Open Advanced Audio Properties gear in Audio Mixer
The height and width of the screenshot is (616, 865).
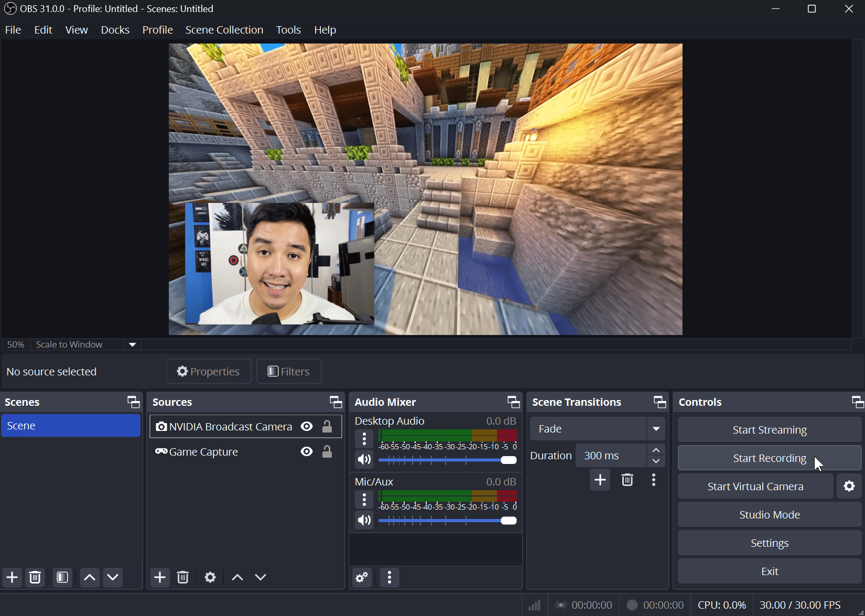[361, 577]
